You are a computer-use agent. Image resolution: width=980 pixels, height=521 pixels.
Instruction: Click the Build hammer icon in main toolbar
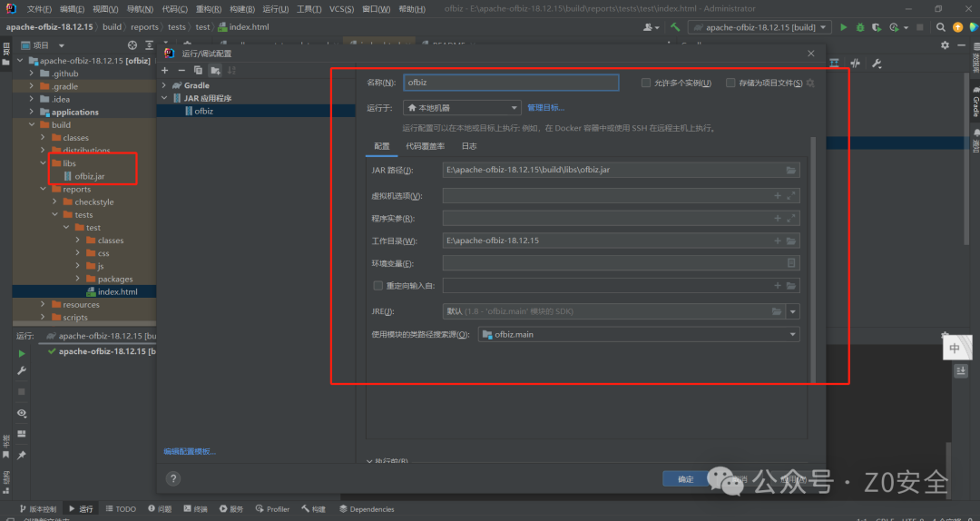[675, 27]
